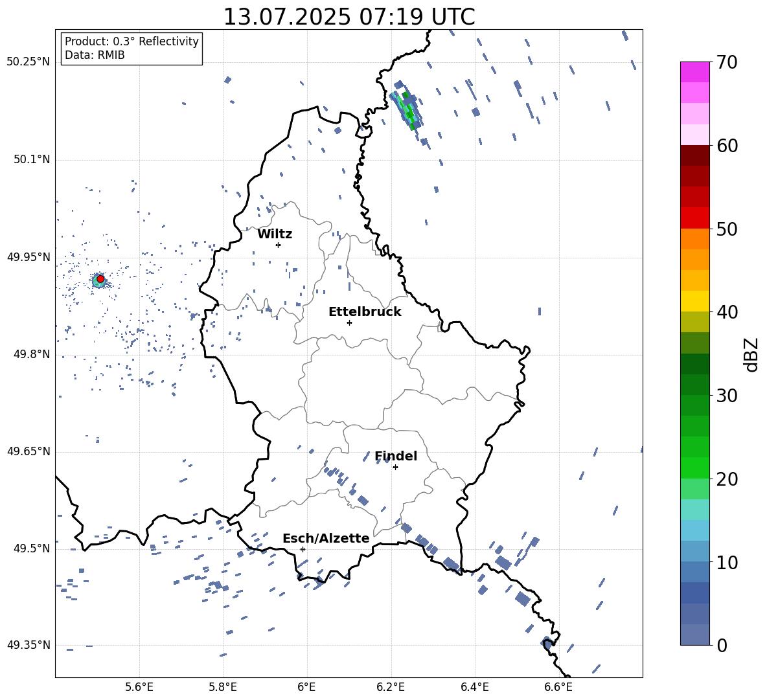The height and width of the screenshot is (700, 767).
Task: Click the 5.6°E longitude label
Action: tap(139, 687)
